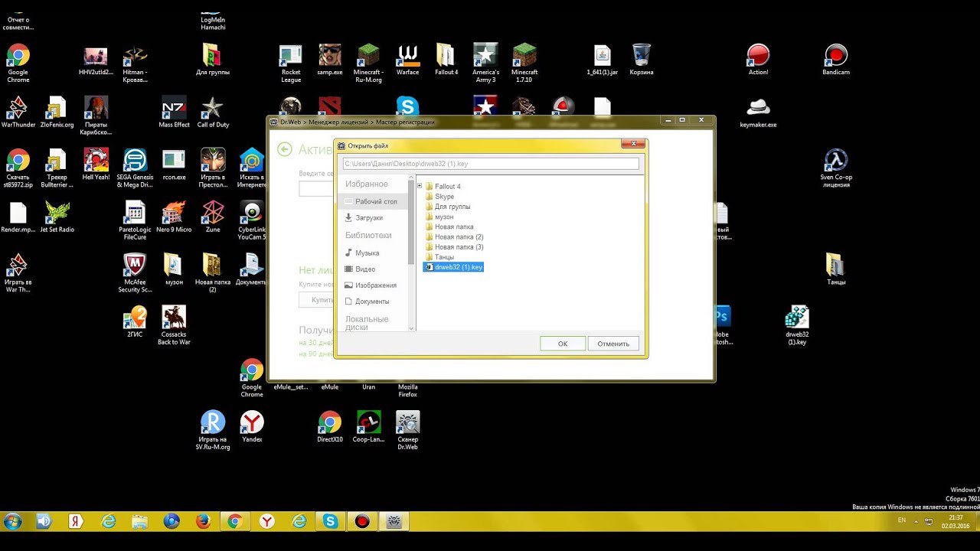Image resolution: width=980 pixels, height=551 pixels.
Task: Open McAfee Security Scan desktop icon
Action: (x=135, y=273)
